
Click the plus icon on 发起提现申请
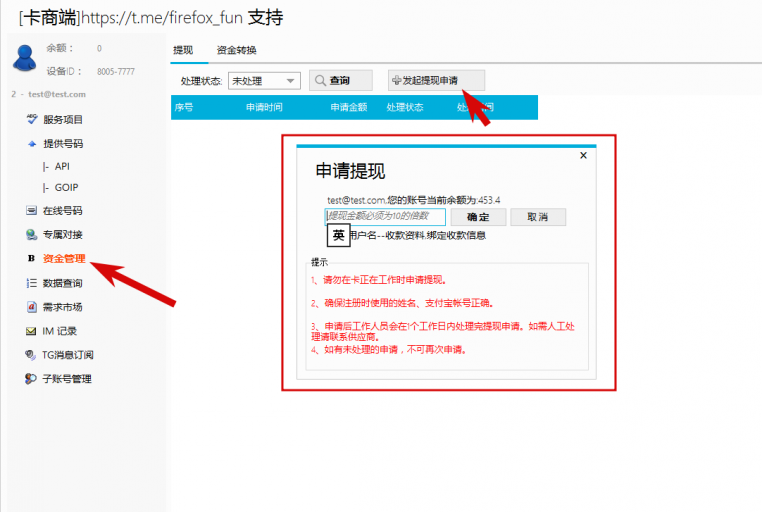[x=396, y=80]
